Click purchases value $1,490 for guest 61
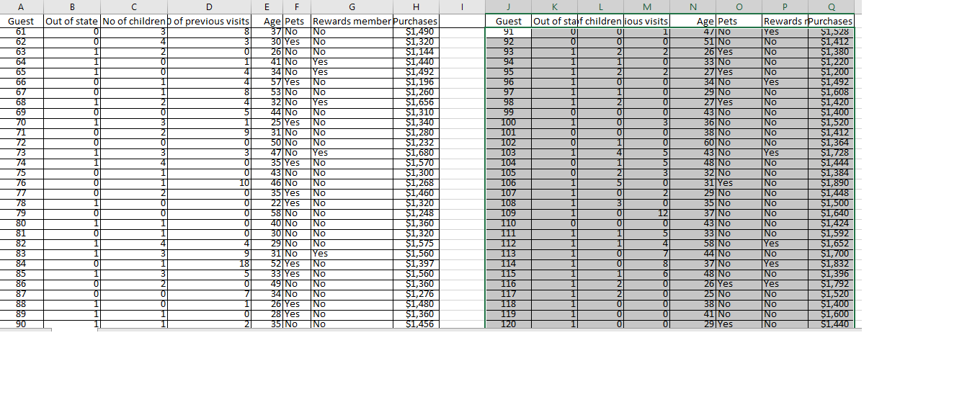Image resolution: width=980 pixels, height=405 pixels. (415, 32)
